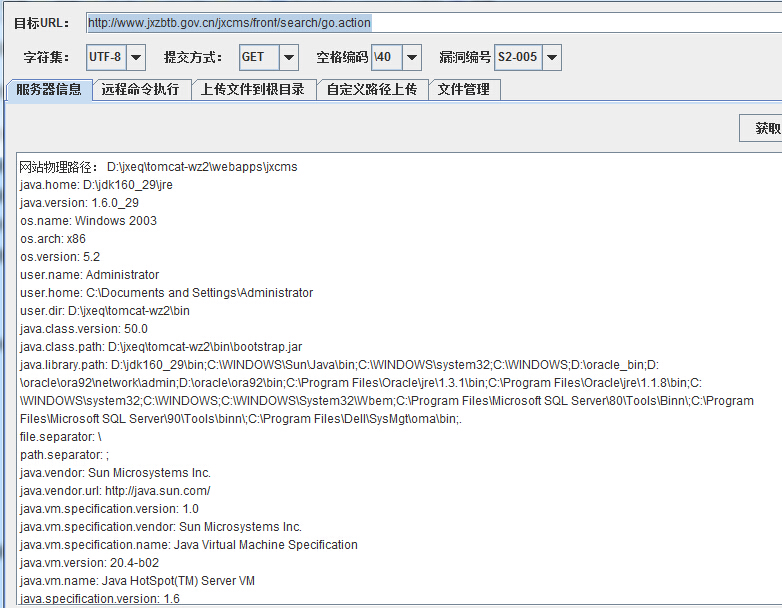Click the file.separator line
The width and height of the screenshot is (782, 608).
tap(60, 437)
